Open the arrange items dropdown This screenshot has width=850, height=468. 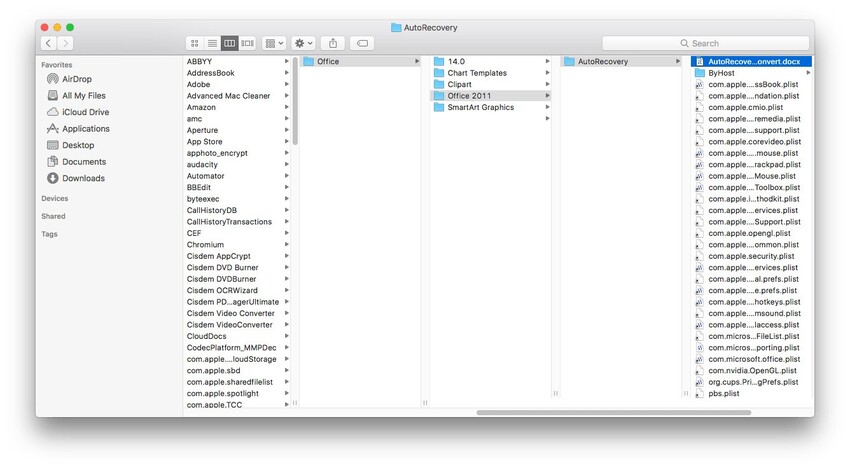[x=274, y=43]
